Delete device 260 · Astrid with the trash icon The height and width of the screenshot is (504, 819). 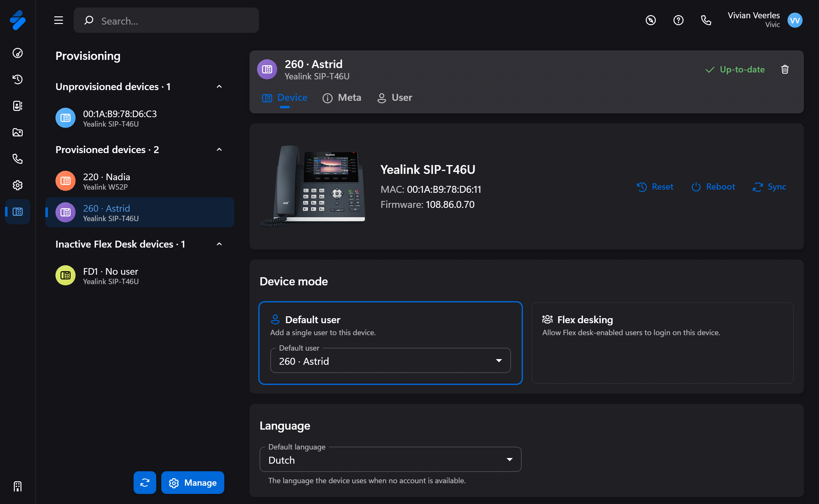tap(785, 69)
